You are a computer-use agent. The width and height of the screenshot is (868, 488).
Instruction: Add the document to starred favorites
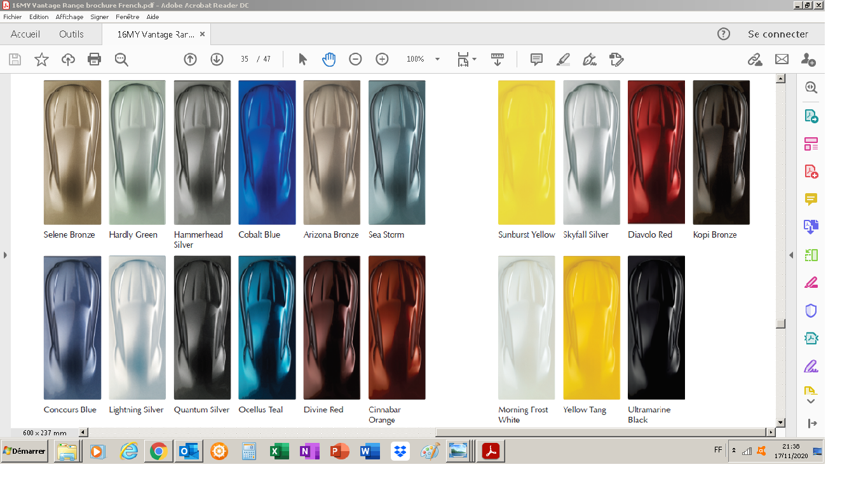[42, 60]
